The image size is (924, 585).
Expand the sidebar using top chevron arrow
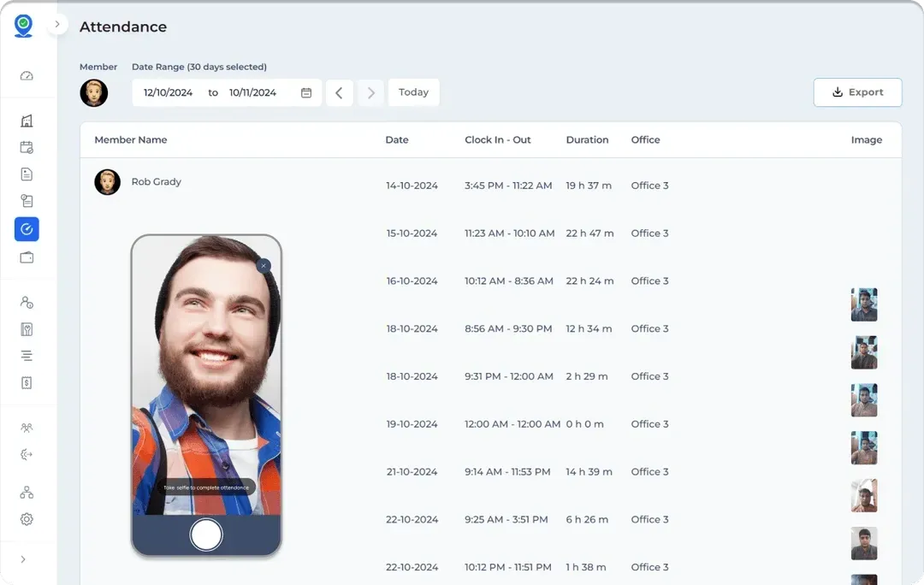click(x=57, y=25)
